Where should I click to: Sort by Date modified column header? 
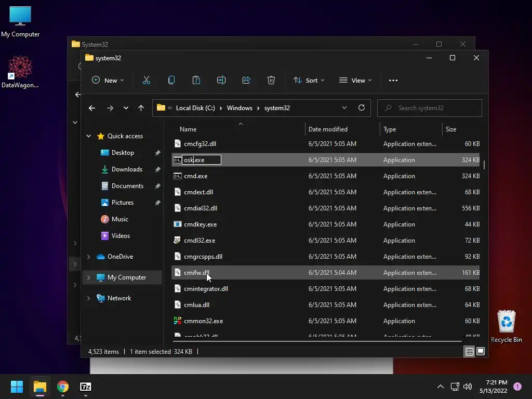coord(328,129)
